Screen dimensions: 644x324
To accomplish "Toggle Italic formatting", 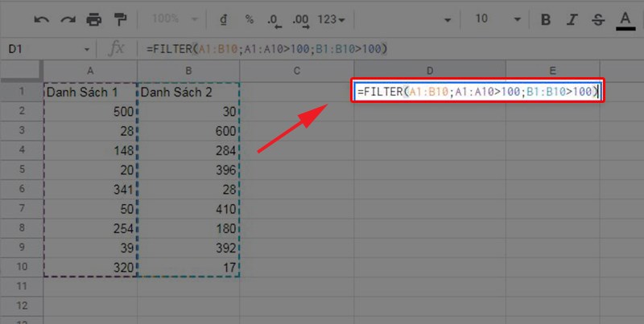I will (572, 19).
